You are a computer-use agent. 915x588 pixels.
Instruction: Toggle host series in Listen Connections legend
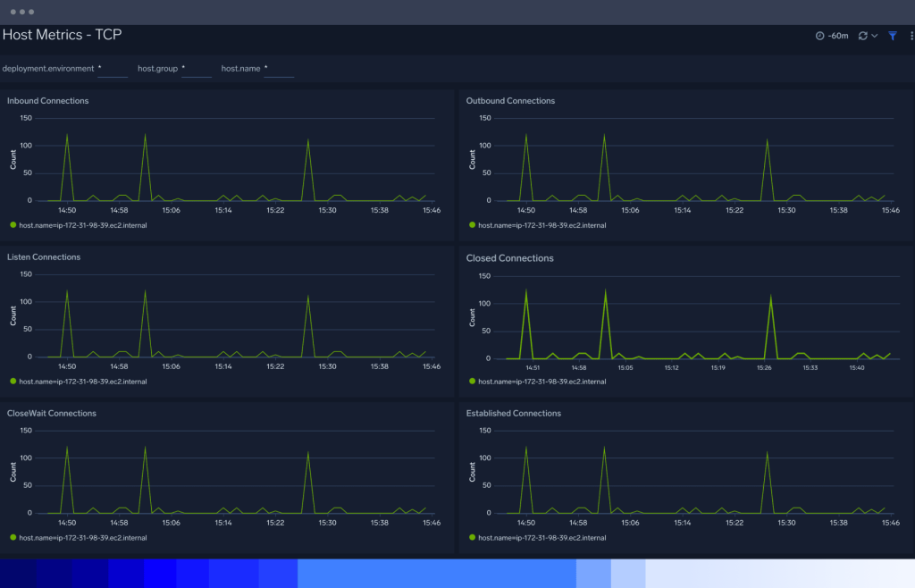(x=83, y=382)
